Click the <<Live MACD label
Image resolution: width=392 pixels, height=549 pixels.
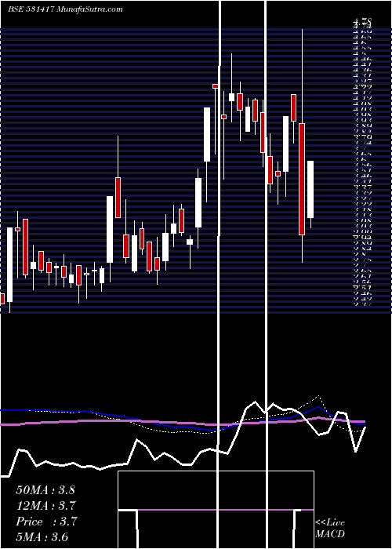coord(330,529)
